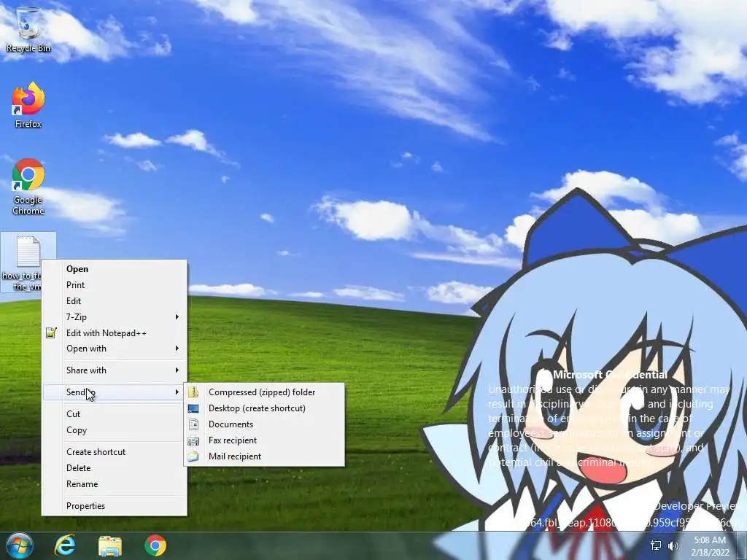Click the Documents page icon in submenu
This screenshot has width=747, height=560.
coord(193,424)
